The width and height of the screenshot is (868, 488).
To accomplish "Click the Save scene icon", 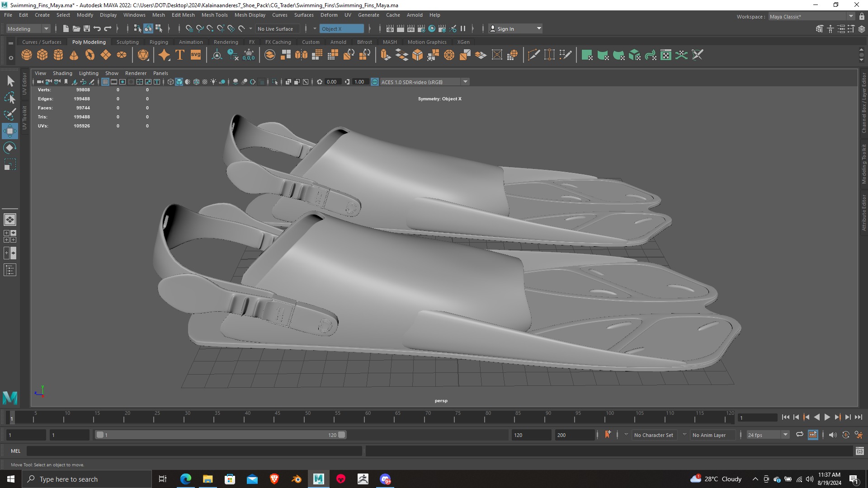I will (87, 28).
